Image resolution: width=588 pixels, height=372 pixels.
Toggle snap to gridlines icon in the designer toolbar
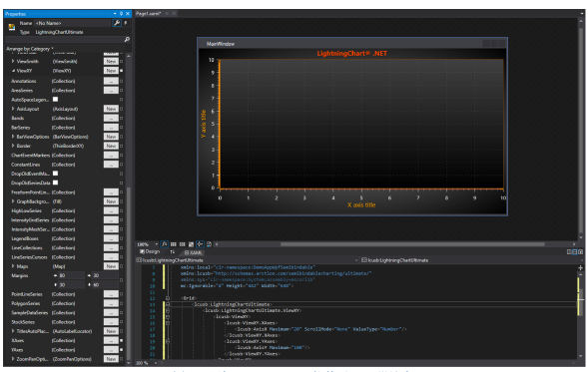pos(183,244)
